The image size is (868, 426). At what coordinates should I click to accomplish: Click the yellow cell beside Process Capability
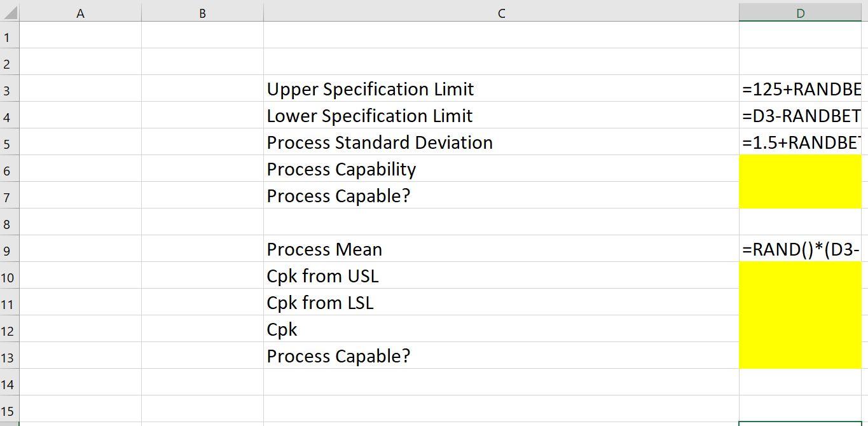799,169
